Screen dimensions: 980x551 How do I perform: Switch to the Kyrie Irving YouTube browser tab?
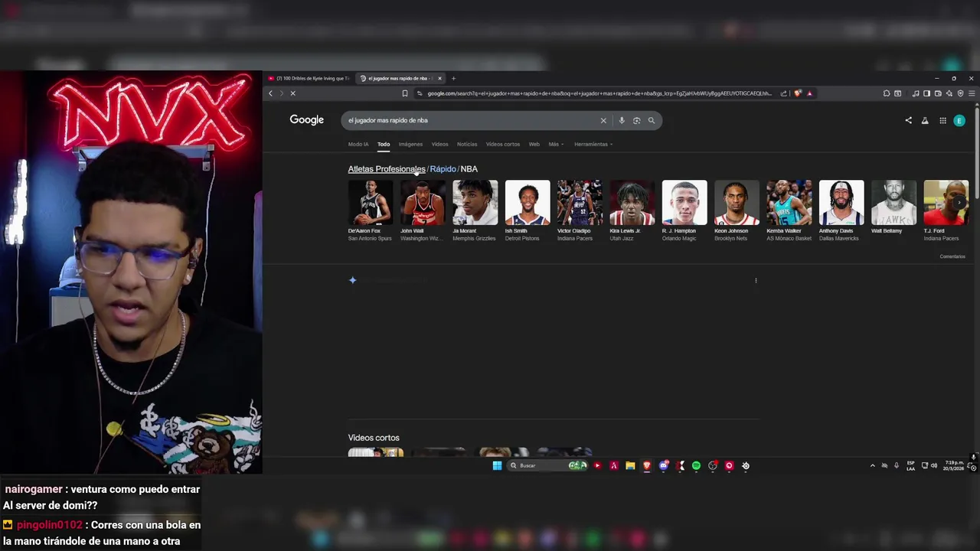309,78
